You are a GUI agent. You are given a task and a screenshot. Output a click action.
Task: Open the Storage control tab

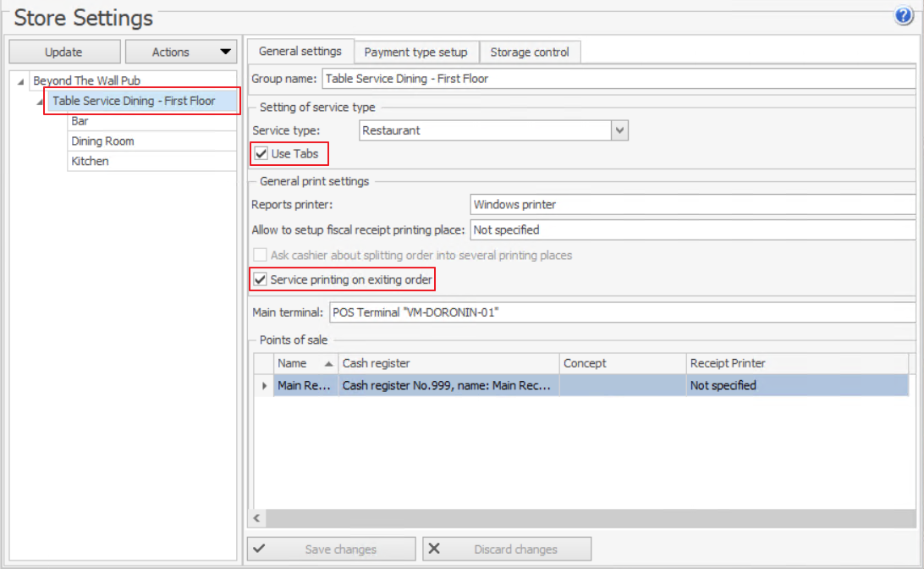tap(530, 52)
